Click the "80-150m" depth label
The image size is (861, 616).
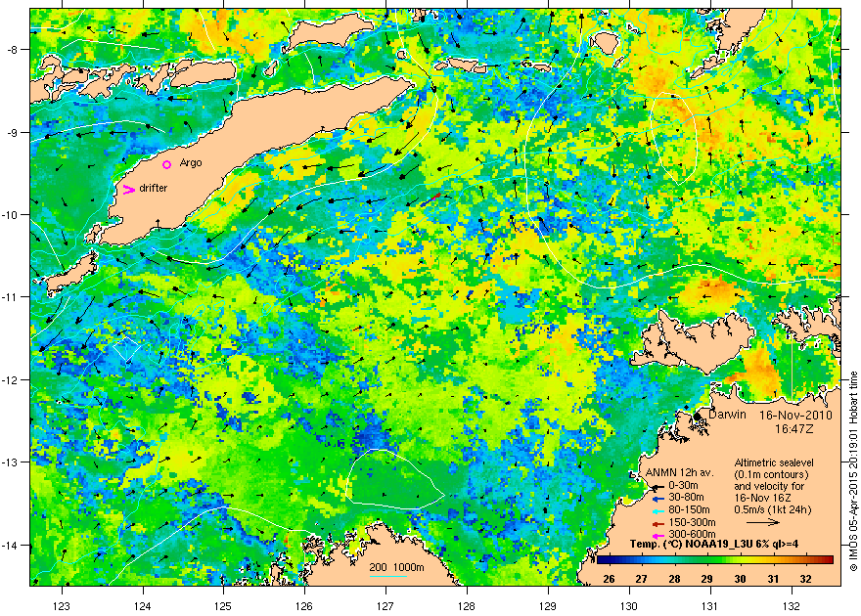[x=689, y=510]
